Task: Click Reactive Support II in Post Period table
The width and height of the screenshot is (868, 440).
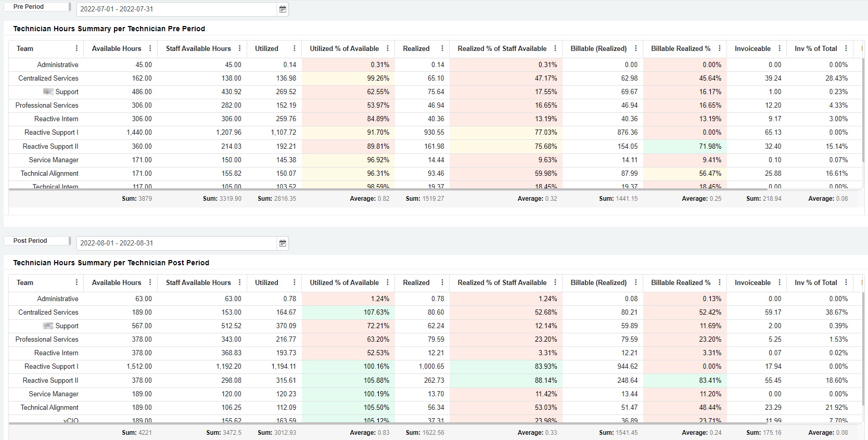Action: 50,380
